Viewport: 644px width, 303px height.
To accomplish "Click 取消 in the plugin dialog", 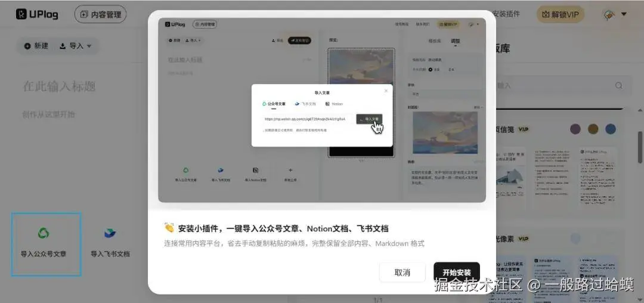I will click(402, 273).
